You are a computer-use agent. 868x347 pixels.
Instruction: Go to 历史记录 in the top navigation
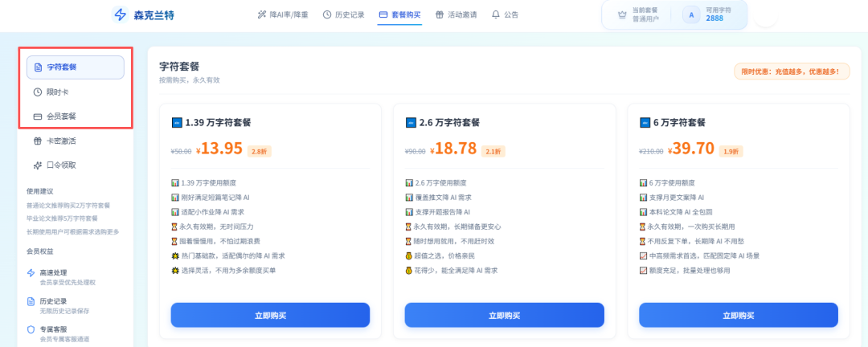coord(343,14)
